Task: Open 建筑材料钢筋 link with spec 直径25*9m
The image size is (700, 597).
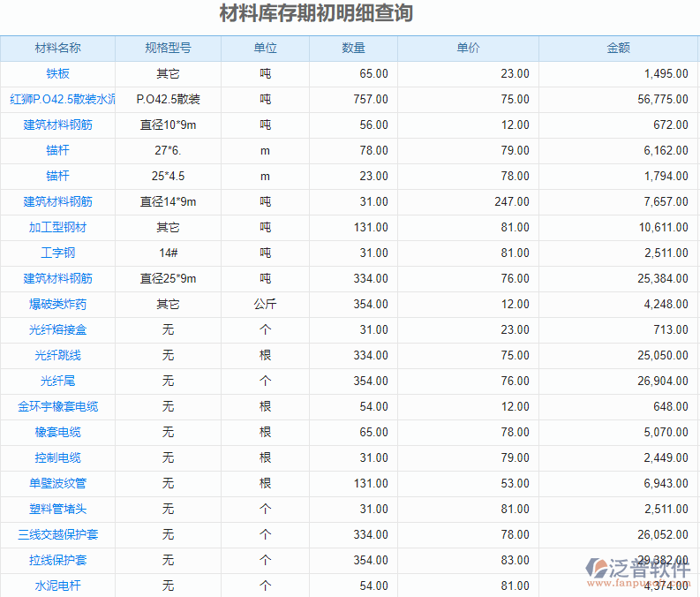Action: pos(57,279)
